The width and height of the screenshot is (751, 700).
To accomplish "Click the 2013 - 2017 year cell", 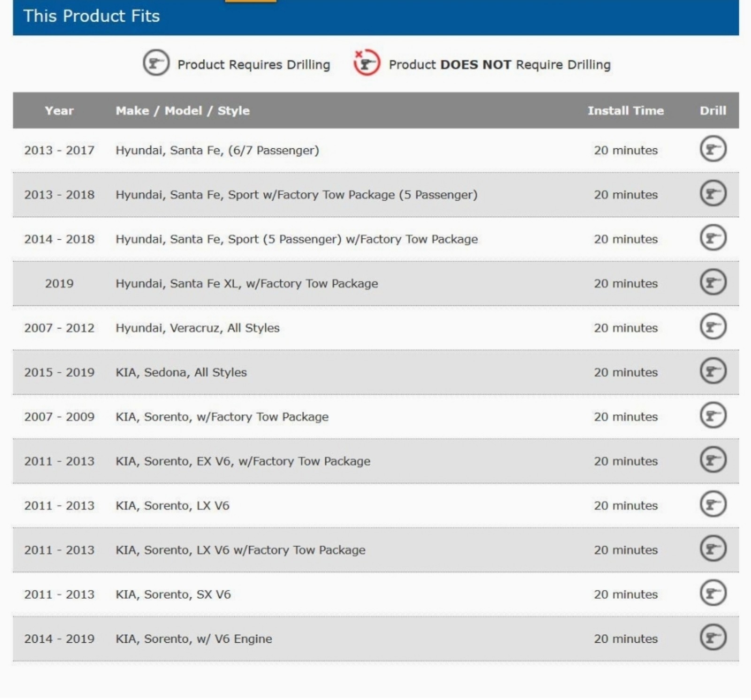I will tap(59, 150).
